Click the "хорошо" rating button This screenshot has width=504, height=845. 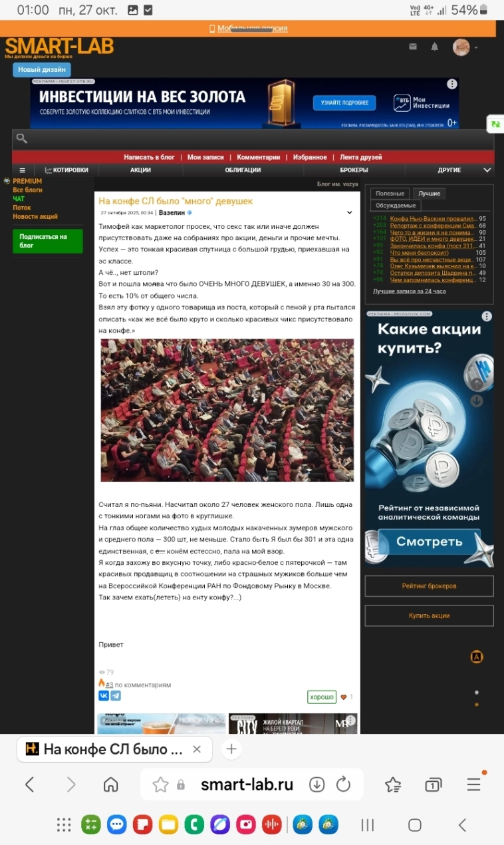[x=322, y=697]
